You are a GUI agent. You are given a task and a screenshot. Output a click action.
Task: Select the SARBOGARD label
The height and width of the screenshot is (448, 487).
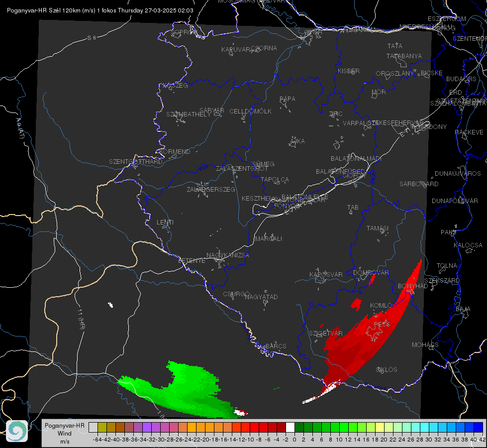click(x=419, y=184)
